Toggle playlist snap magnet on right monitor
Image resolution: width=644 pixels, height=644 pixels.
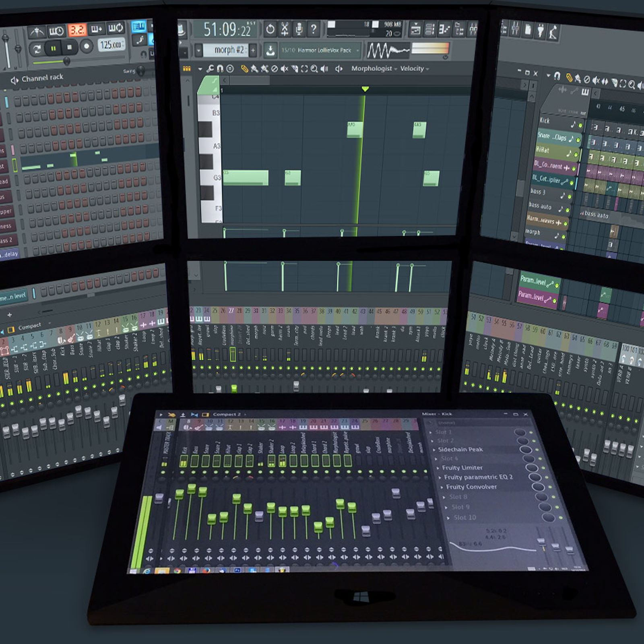pyautogui.click(x=557, y=76)
